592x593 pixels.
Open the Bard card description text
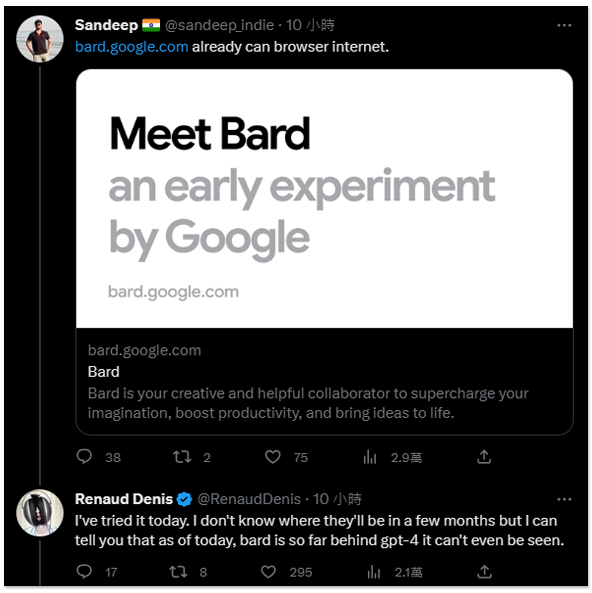coord(308,403)
